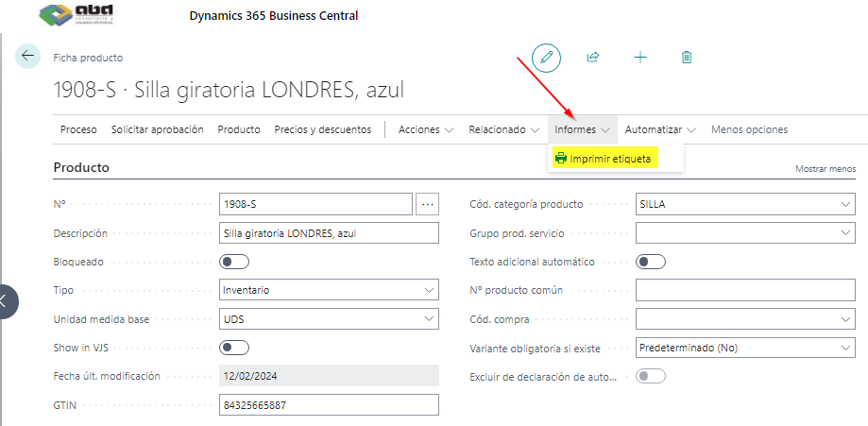The width and height of the screenshot is (868, 426).
Task: Click the Descripción input field
Action: click(329, 232)
